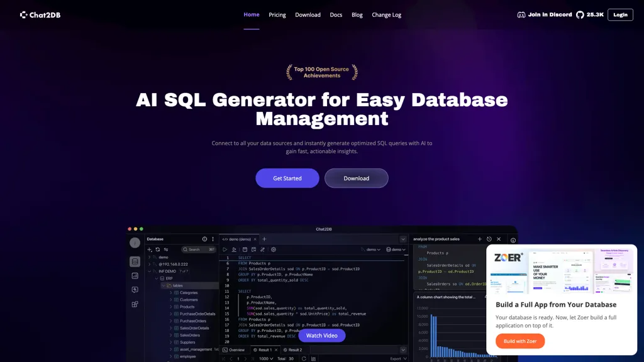
Task: Click the Get Started button
Action: point(287,178)
